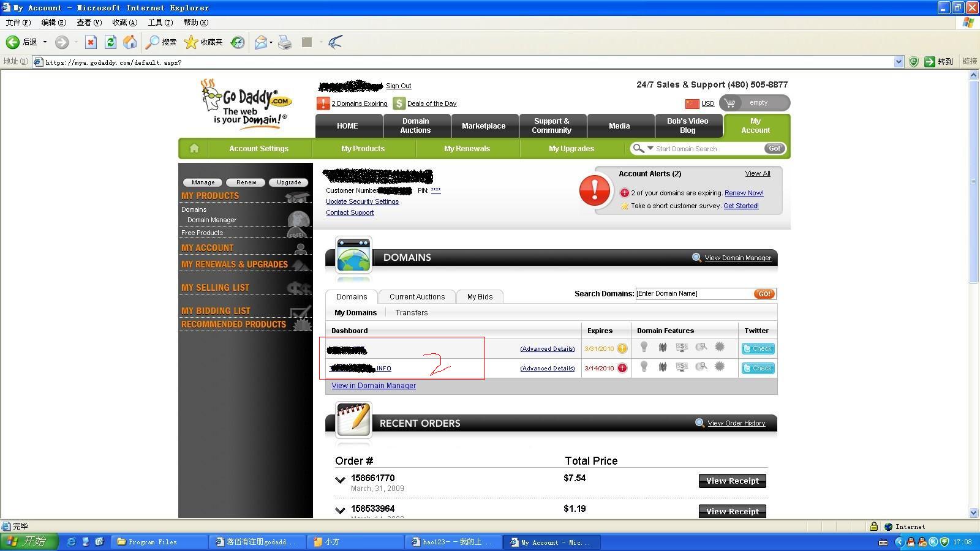Click the IE Home icon

click(x=130, y=42)
